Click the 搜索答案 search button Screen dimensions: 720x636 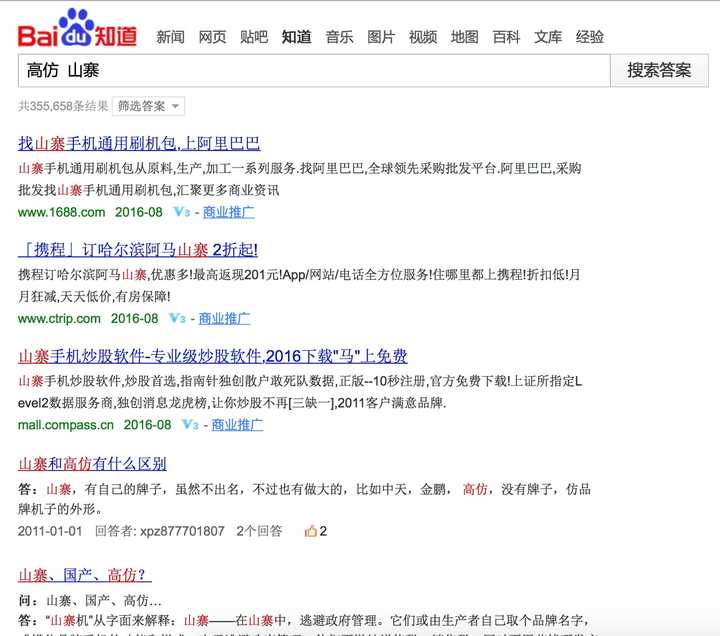(659, 70)
